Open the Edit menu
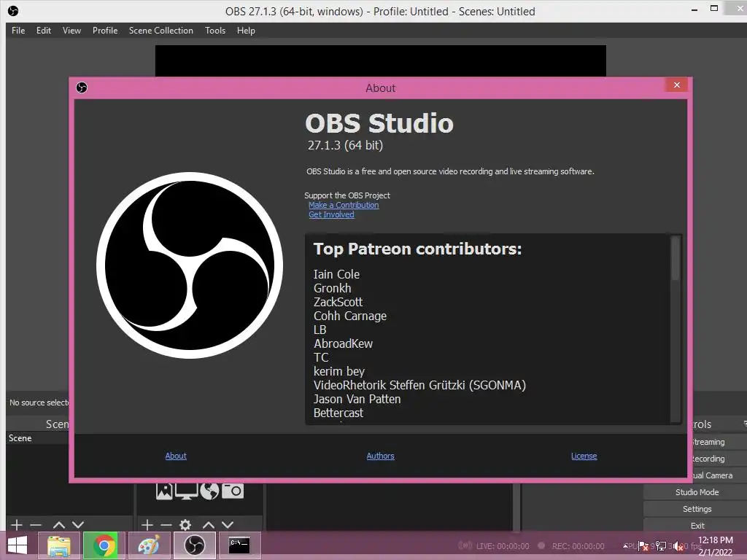Image resolution: width=747 pixels, height=560 pixels. click(43, 31)
